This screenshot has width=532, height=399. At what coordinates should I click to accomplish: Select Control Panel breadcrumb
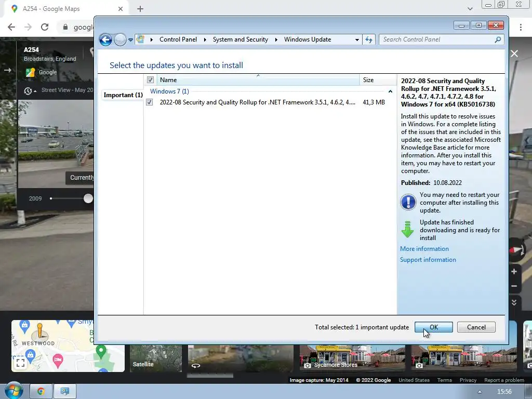(x=178, y=39)
